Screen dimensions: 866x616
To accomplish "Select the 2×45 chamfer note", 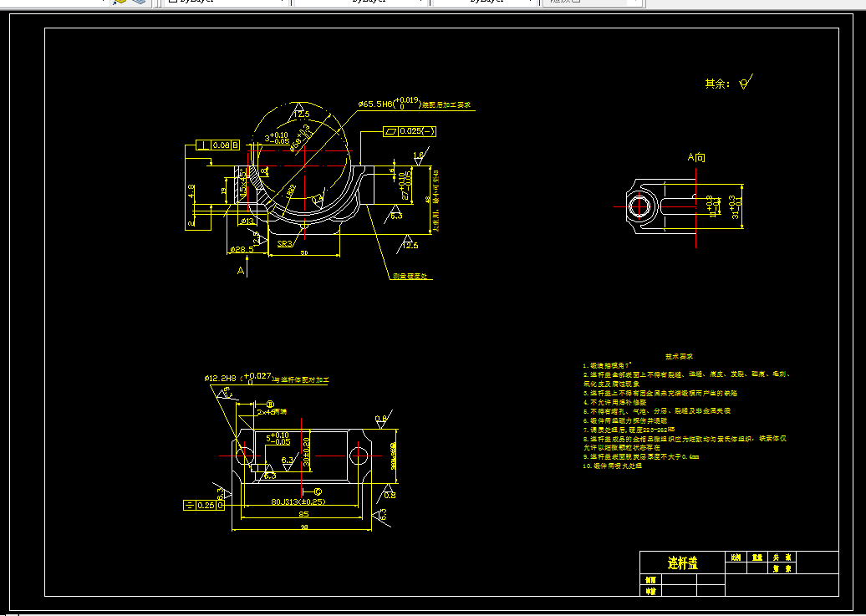I will tap(271, 412).
